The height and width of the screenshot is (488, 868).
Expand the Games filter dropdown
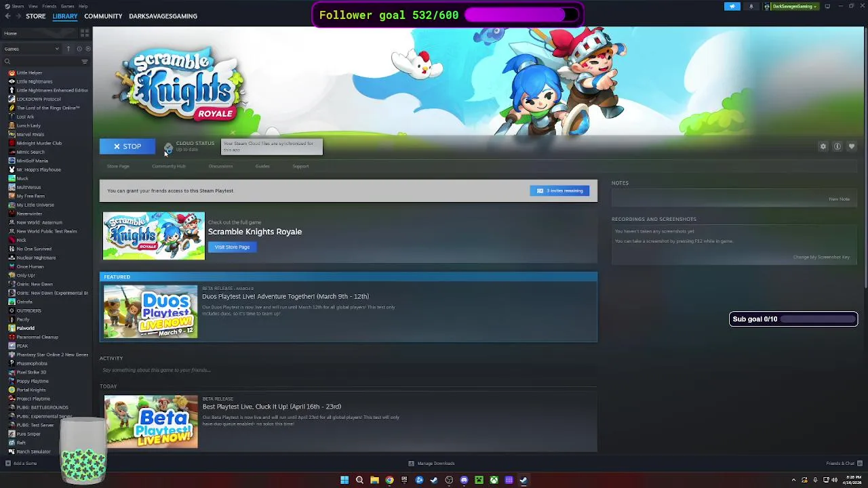point(31,49)
